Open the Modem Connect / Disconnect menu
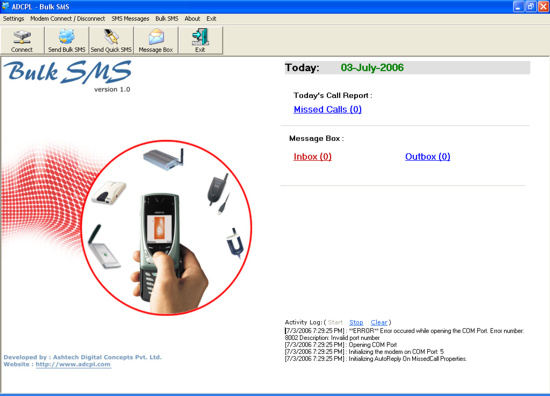Viewport: 550px width, 396px height. click(67, 19)
